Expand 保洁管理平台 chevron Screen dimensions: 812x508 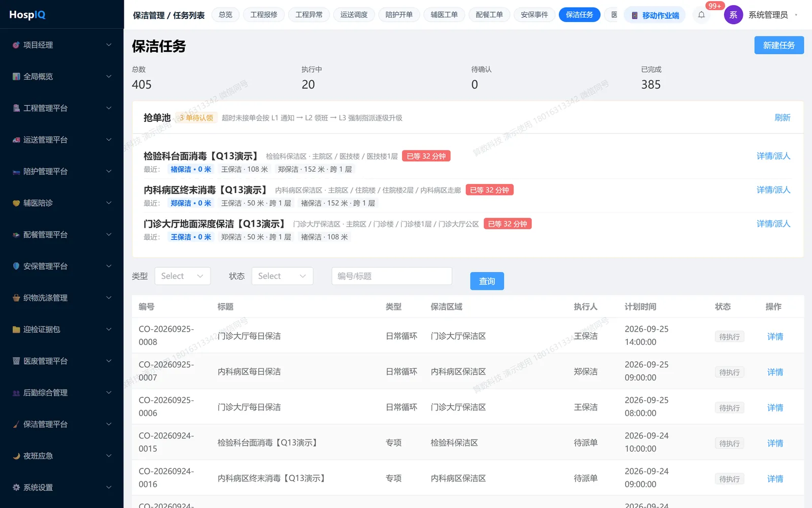109,424
